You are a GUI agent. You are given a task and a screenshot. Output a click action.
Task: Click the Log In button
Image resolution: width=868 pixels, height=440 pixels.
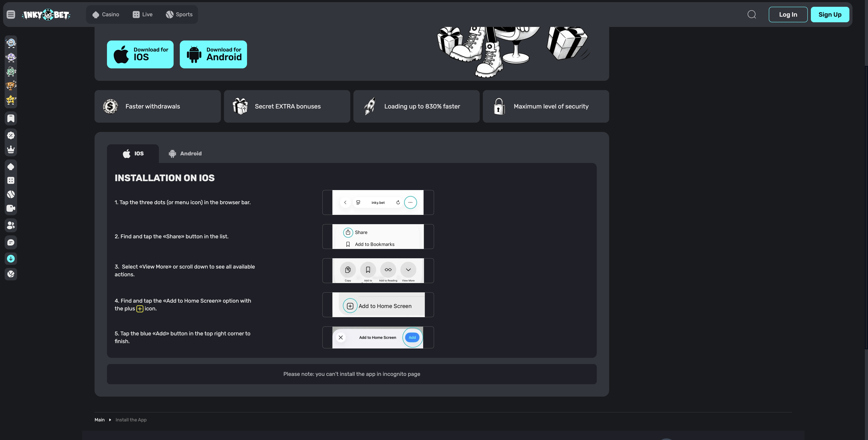tap(788, 15)
